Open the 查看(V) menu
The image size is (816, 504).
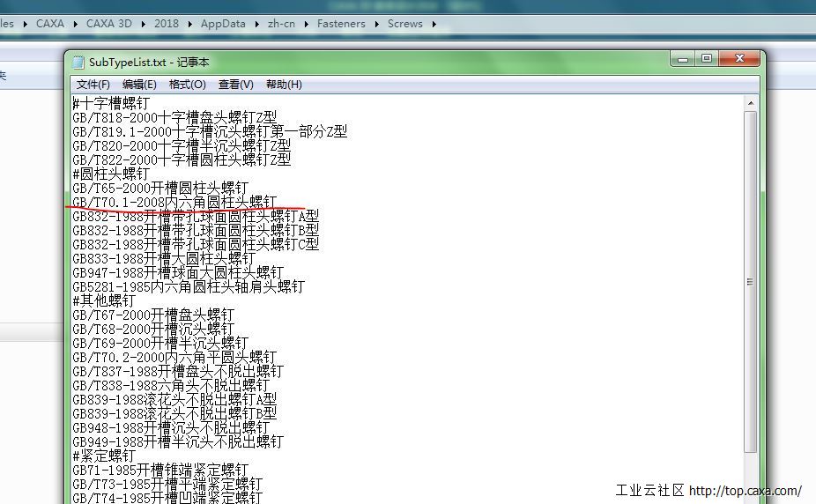pyautogui.click(x=236, y=85)
